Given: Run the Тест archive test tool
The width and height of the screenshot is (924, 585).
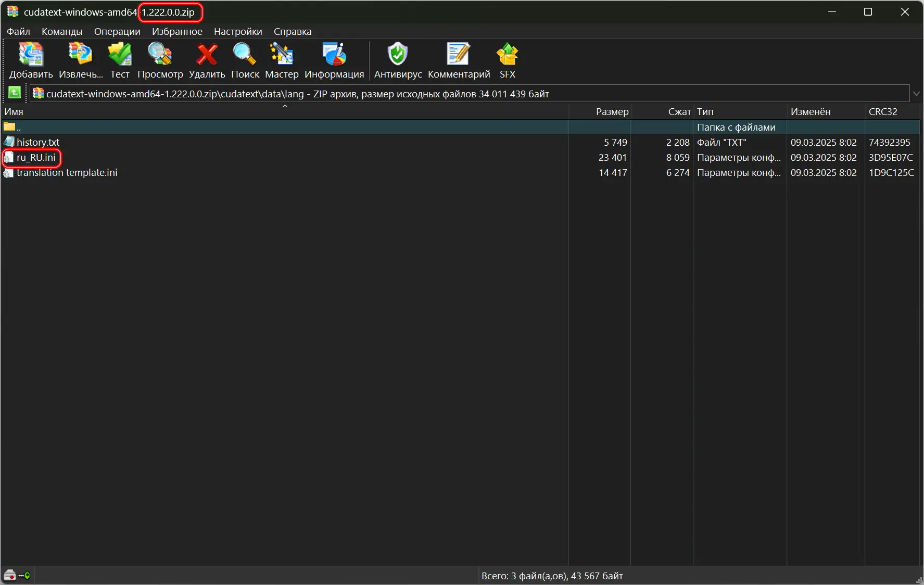Looking at the screenshot, I should (120, 54).
